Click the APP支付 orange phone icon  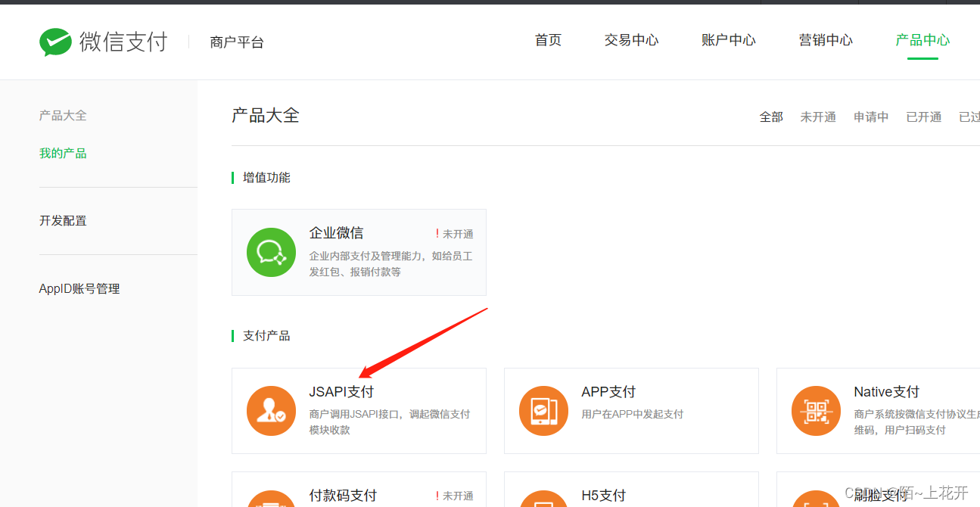pyautogui.click(x=543, y=411)
